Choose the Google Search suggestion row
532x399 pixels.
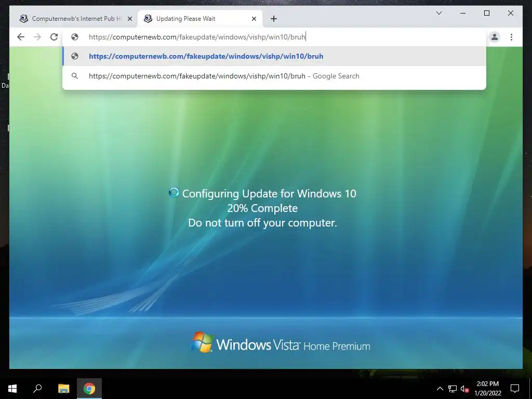pyautogui.click(x=274, y=76)
